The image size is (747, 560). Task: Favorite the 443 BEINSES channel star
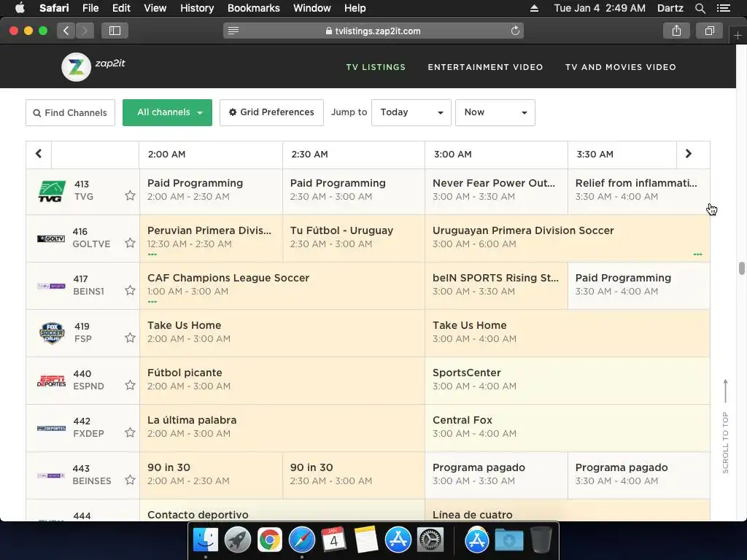[x=130, y=480]
